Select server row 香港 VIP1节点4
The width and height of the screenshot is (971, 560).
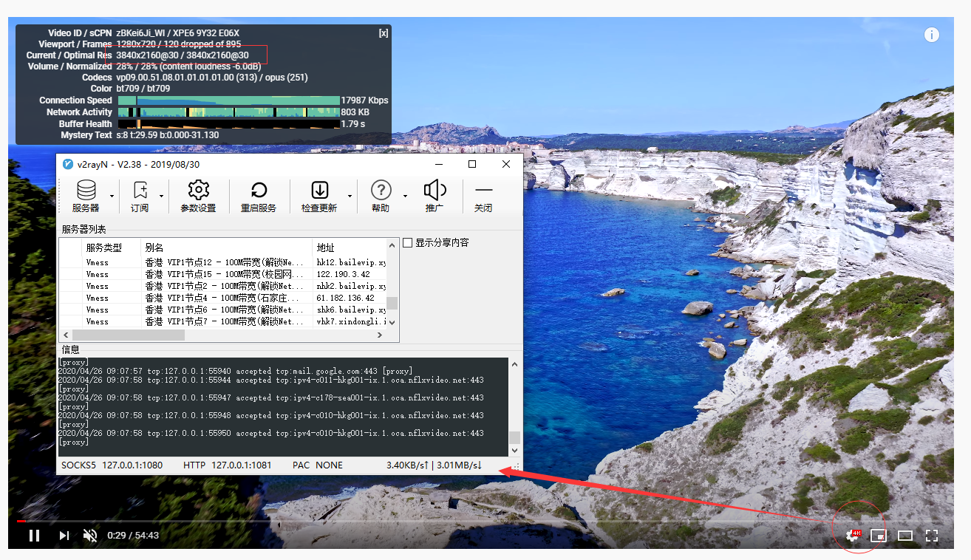223,298
